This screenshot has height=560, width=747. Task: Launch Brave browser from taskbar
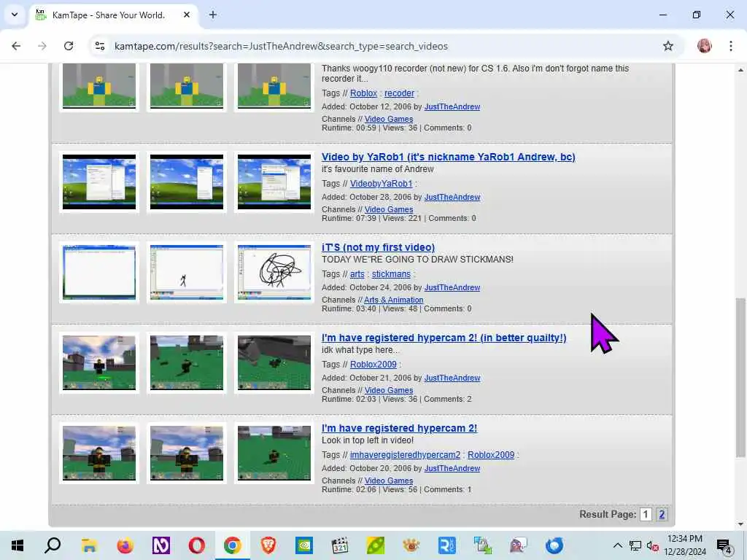point(268,545)
